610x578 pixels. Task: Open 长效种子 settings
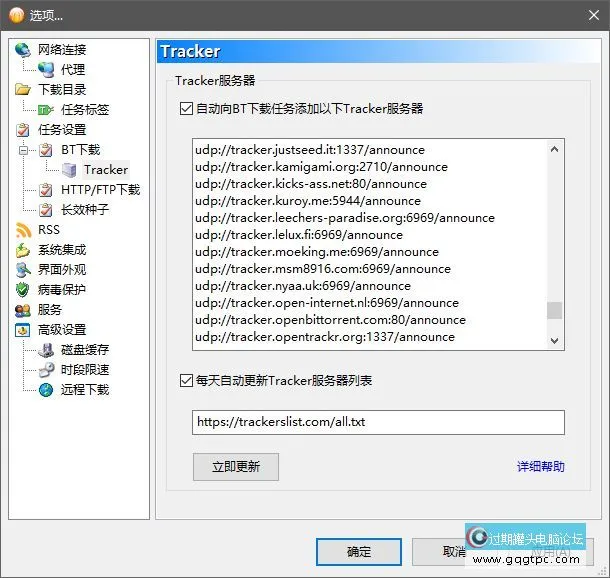point(85,210)
